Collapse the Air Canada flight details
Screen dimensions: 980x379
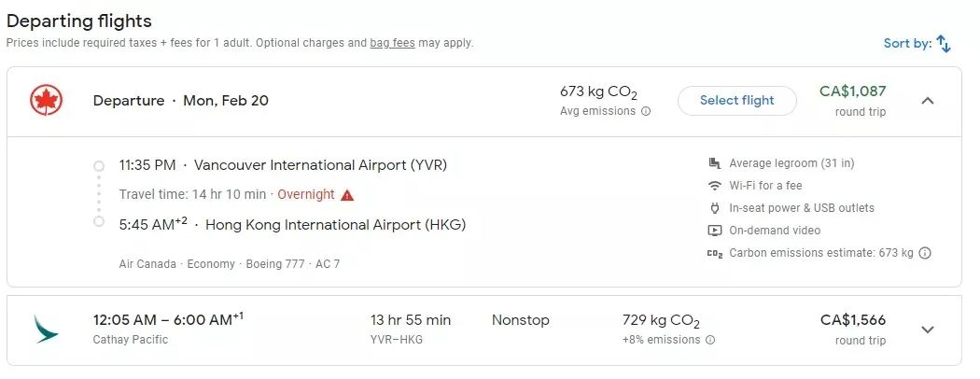[928, 101]
